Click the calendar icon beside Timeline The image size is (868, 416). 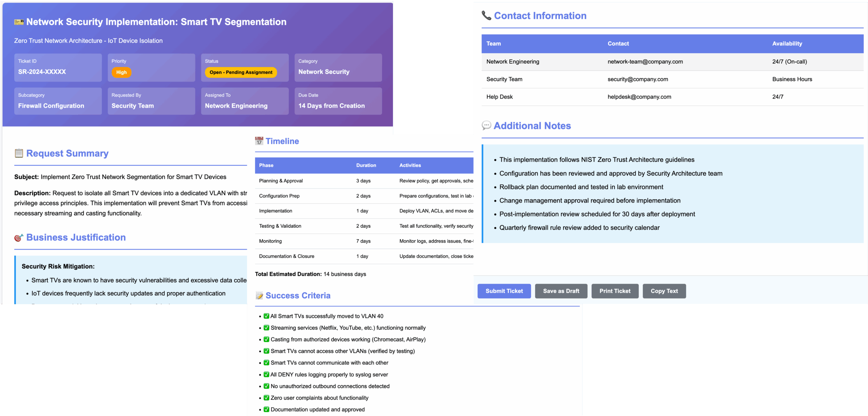259,141
